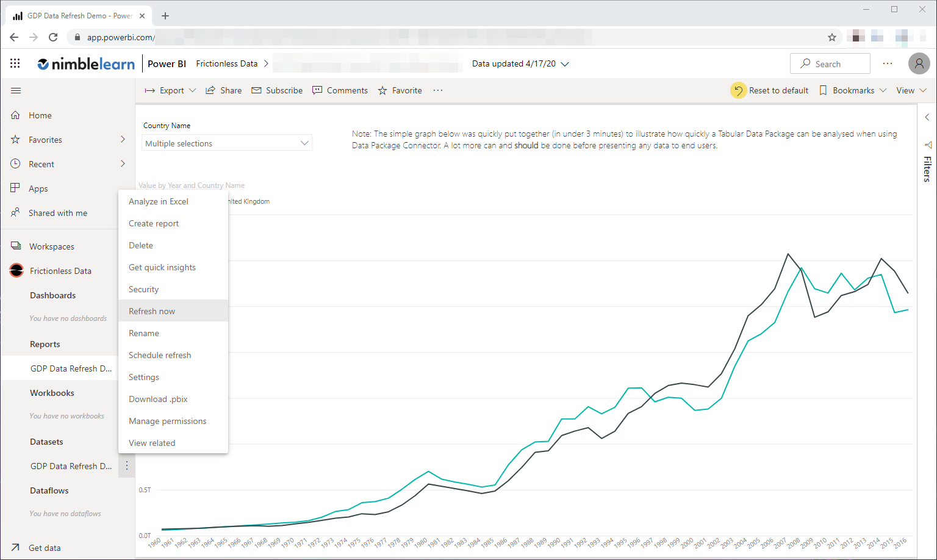Click the Subscribe envelope icon
Viewport: 937px width, 560px height.
click(x=256, y=90)
